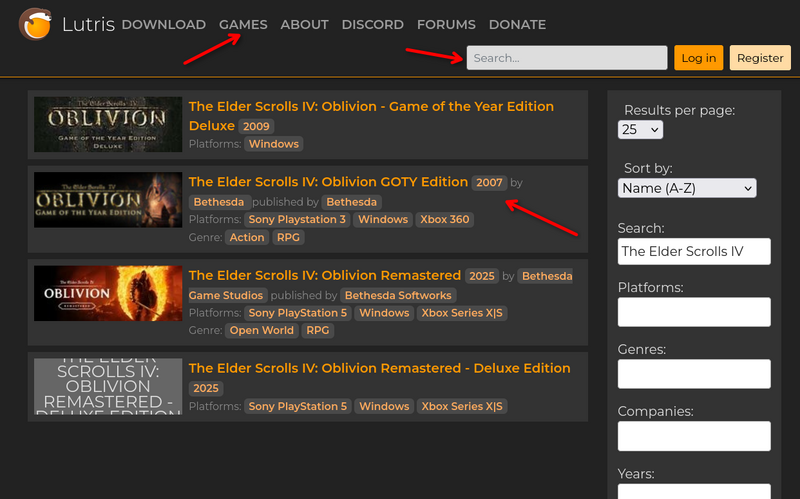This screenshot has width=800, height=499.
Task: Click the Xbox 360 platform tag
Action: pos(444,219)
